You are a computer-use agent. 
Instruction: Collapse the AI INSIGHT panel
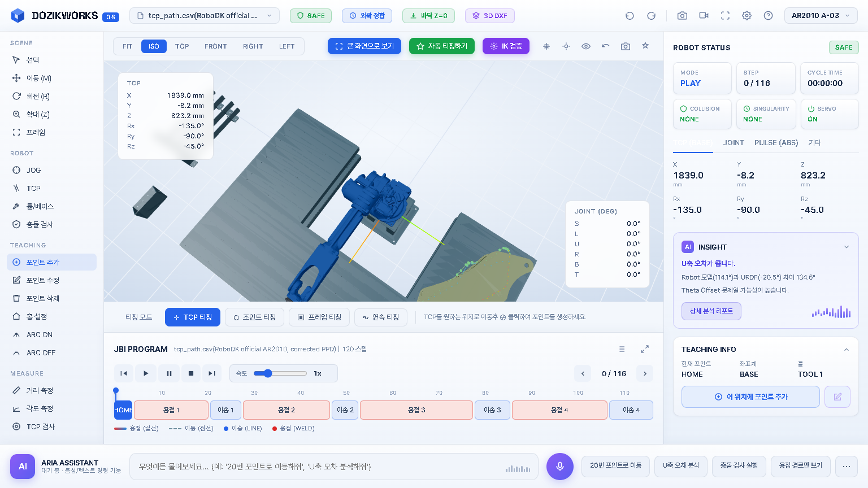click(847, 247)
